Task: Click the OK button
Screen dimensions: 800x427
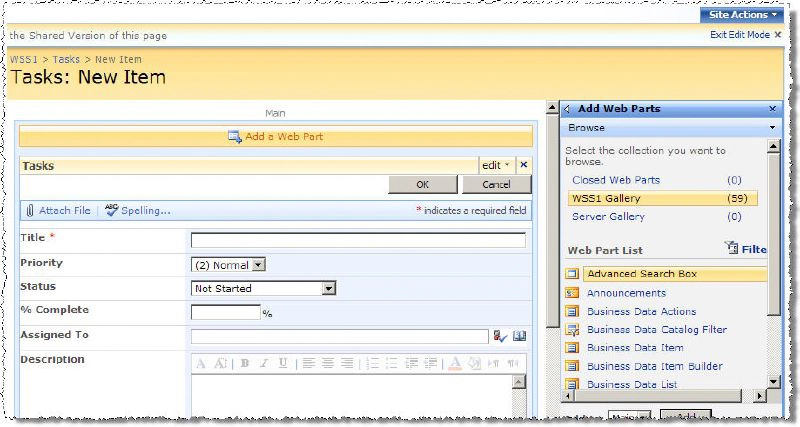Action: coord(422,185)
